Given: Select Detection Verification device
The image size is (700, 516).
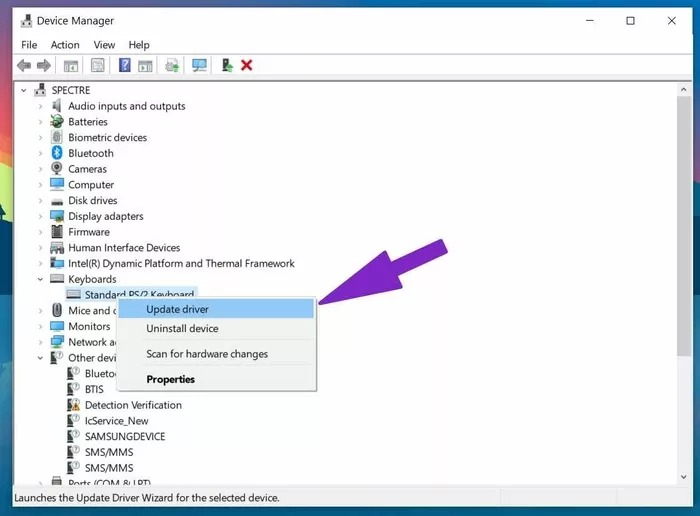Looking at the screenshot, I should (132, 405).
